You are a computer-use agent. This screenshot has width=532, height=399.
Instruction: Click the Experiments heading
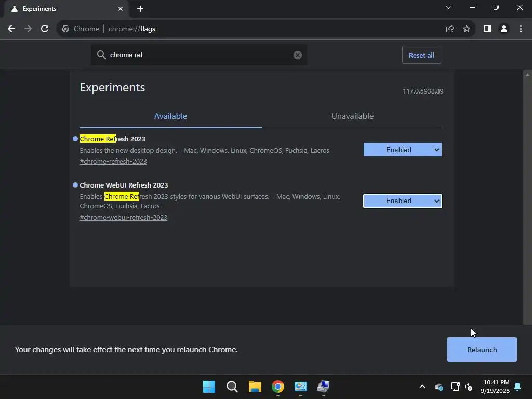(112, 87)
